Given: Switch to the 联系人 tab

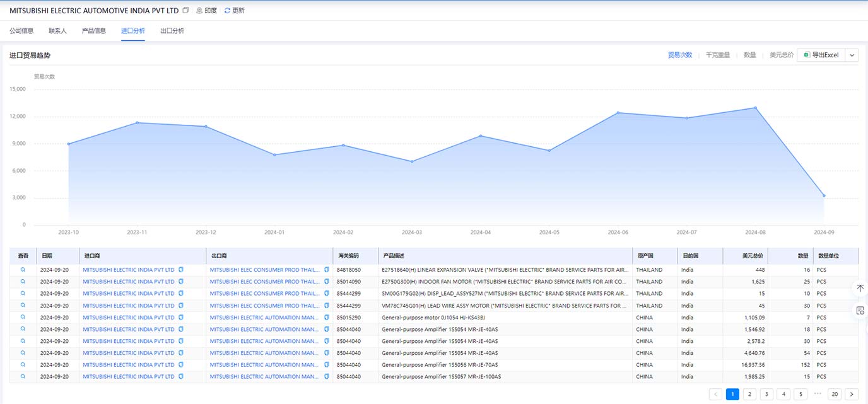Looking at the screenshot, I should (57, 30).
